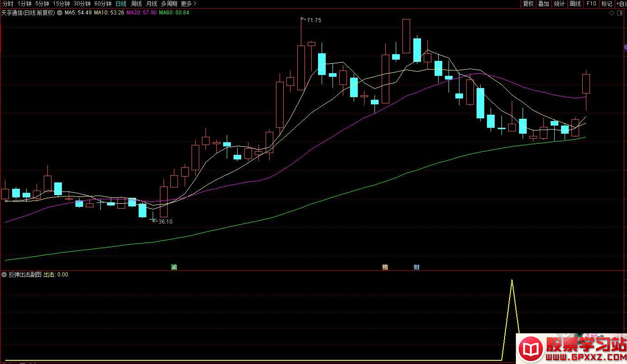This screenshot has width=627, height=364.
Task: Click the yellow 出击 signal spike peak
Action: coord(512,280)
